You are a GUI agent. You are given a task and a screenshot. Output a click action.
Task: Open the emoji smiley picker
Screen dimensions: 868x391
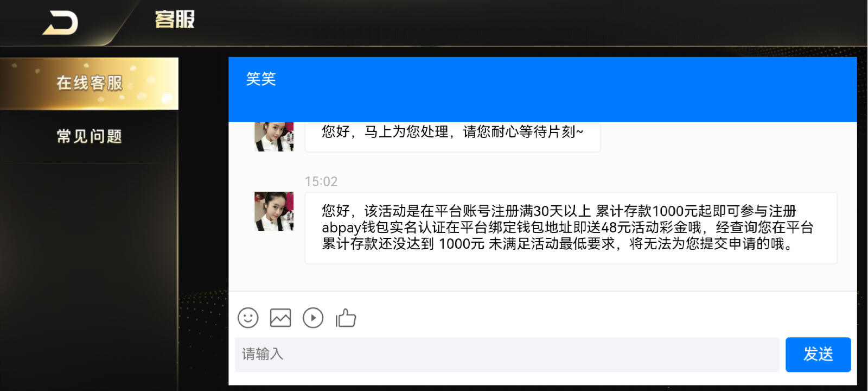pos(248,318)
